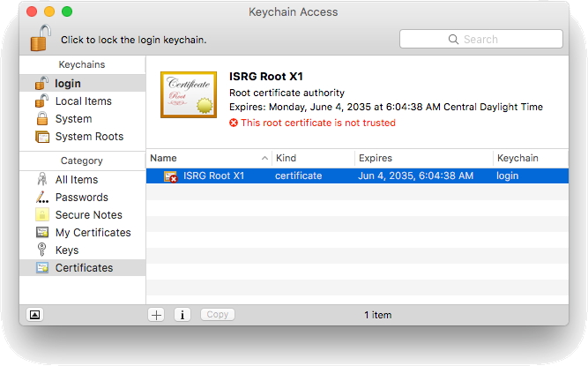Click the 'Jun 4, 2035, 6:04:38 AM' cell
Image resolution: width=588 pixels, height=366 pixels.
(415, 176)
